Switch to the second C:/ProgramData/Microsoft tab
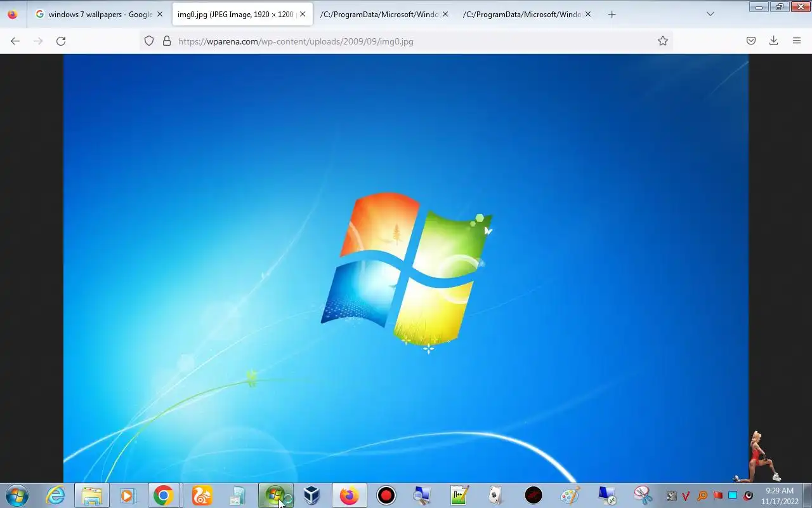The image size is (812, 508). (527, 14)
